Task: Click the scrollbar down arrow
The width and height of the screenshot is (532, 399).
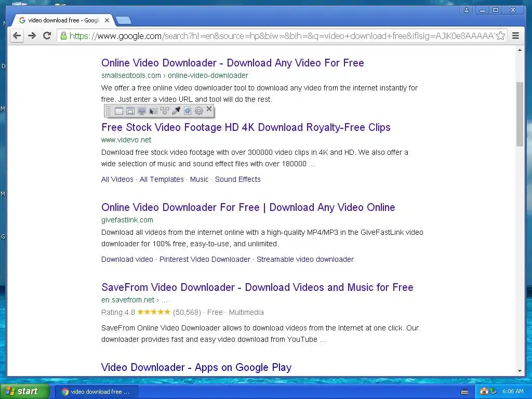Action: tap(520, 371)
